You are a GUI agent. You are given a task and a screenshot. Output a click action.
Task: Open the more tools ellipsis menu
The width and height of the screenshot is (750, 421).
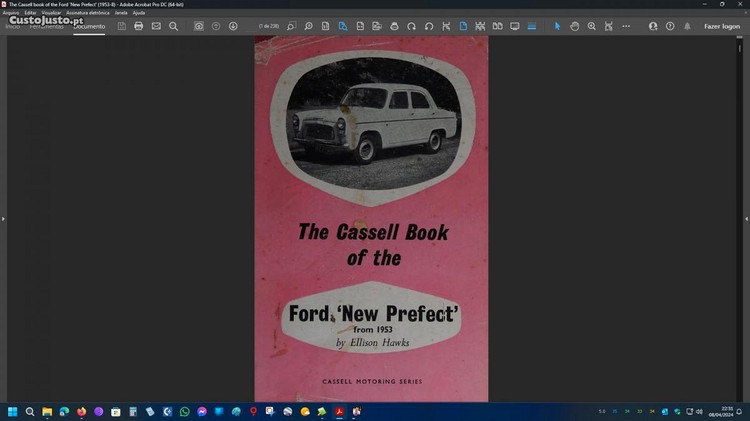coord(626,26)
